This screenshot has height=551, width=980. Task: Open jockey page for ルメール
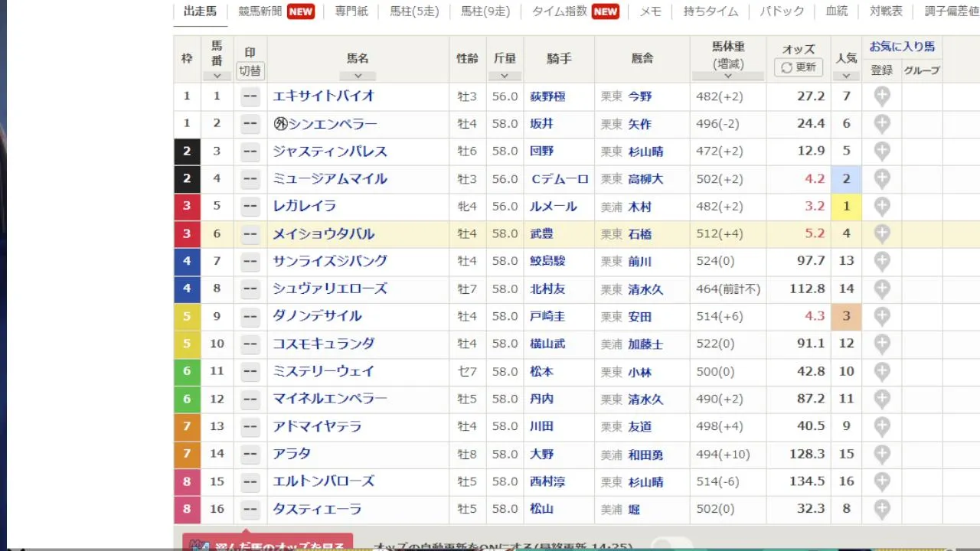tap(554, 207)
